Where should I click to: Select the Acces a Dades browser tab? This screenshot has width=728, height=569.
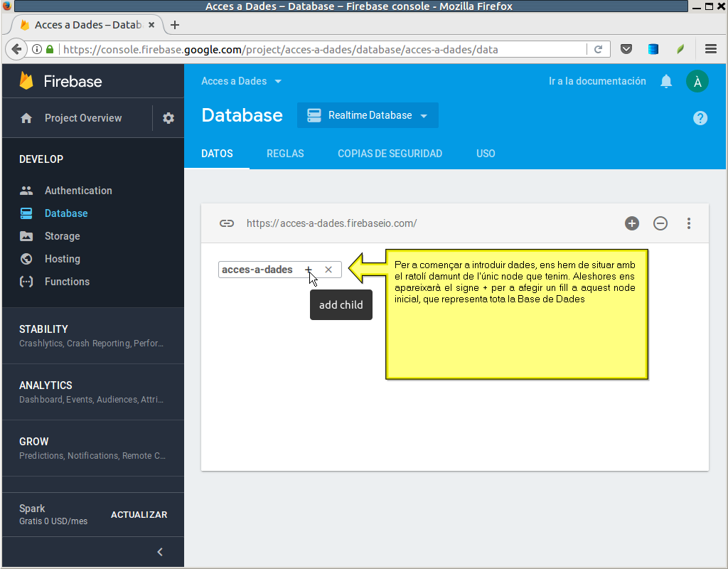(87, 25)
